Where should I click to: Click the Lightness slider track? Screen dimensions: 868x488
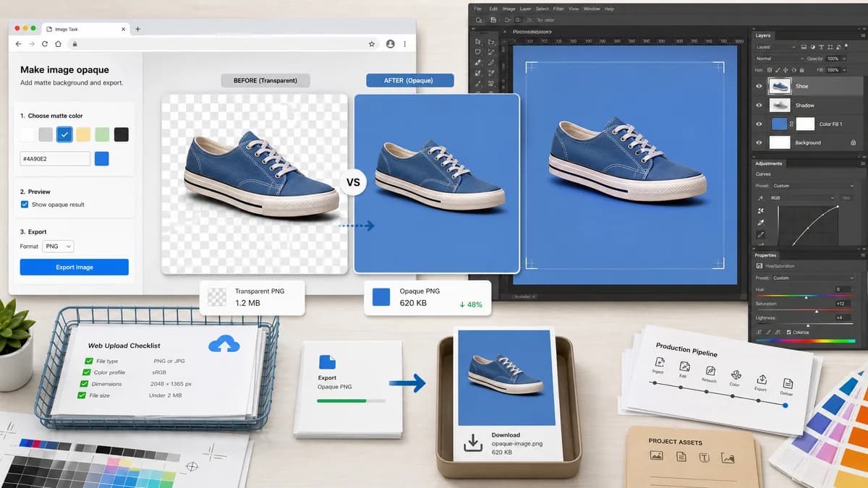[805, 325]
